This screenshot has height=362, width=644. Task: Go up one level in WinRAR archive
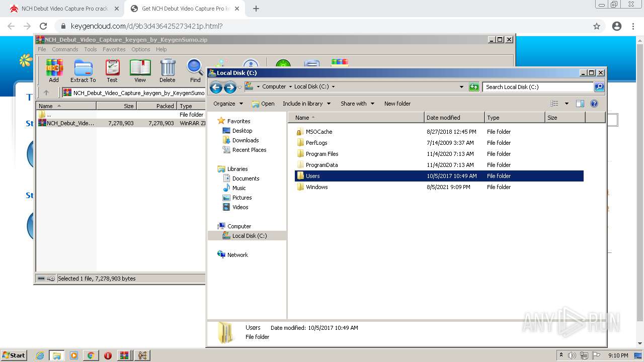[46, 93]
